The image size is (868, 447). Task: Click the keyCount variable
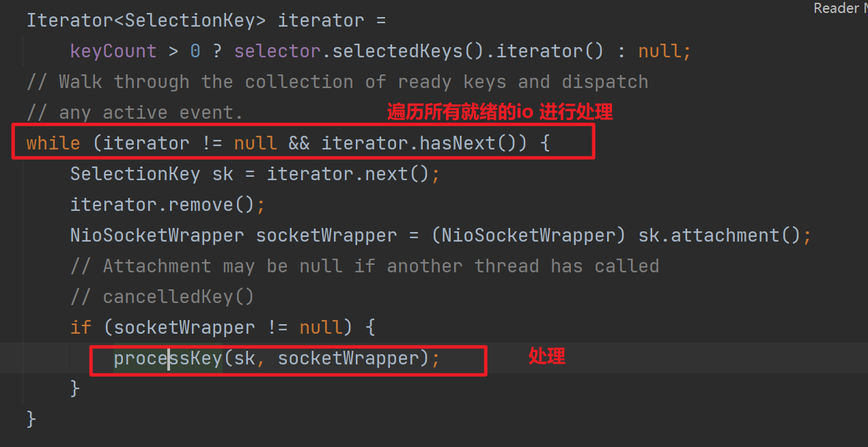pyautogui.click(x=113, y=51)
